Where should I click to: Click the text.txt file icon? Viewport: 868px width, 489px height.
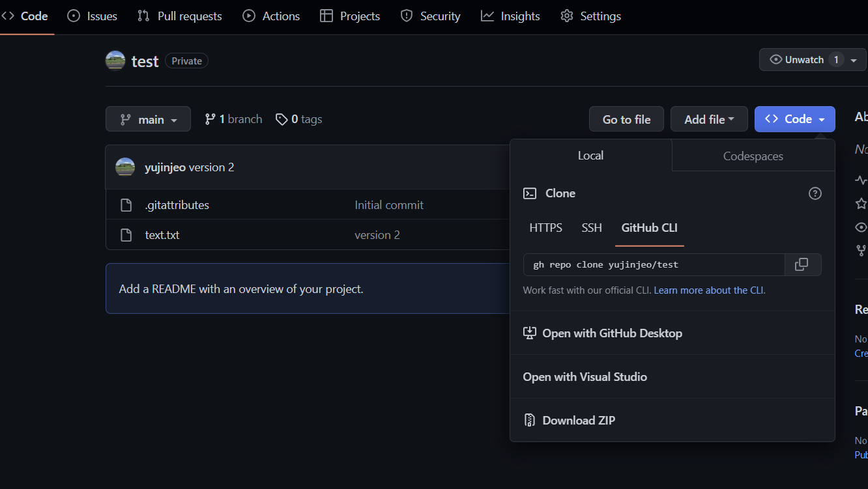pyautogui.click(x=126, y=235)
